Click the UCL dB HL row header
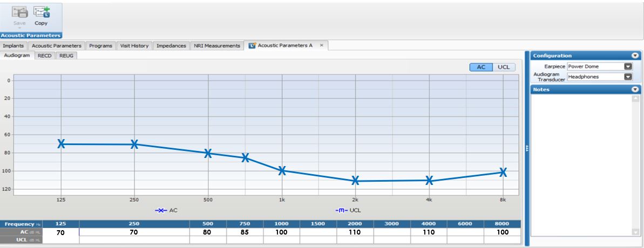The image size is (644, 248). 22,240
